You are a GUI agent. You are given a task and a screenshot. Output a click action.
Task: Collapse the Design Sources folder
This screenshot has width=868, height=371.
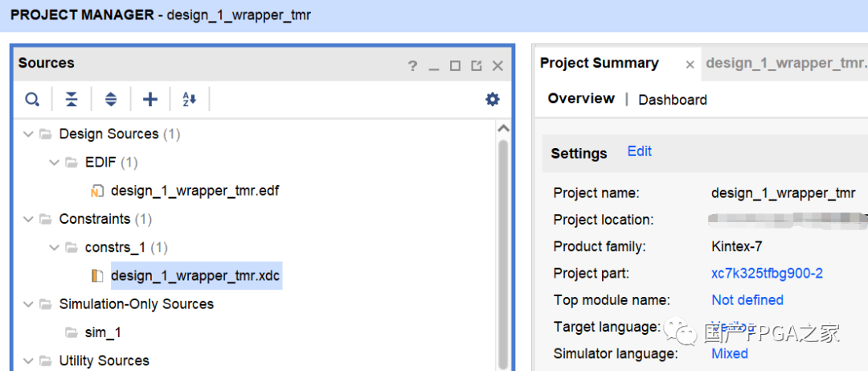29,134
